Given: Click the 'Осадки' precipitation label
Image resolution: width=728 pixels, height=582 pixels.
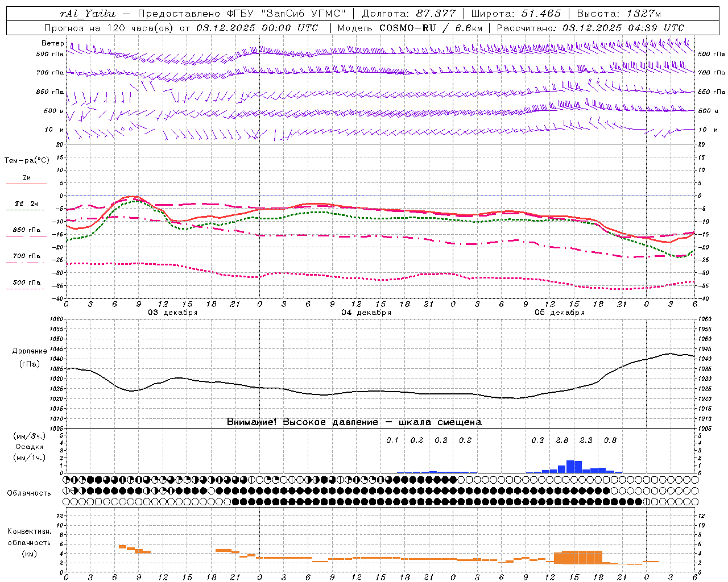Looking at the screenshot, I should [x=30, y=447].
